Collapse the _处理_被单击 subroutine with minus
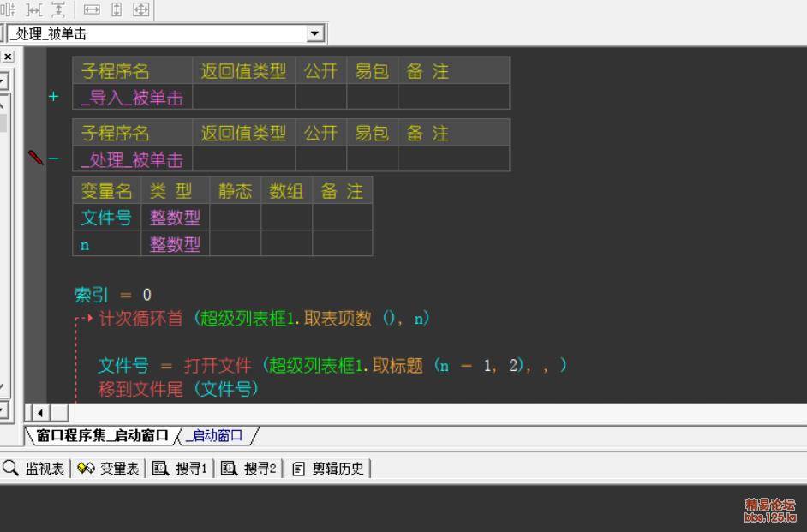 tap(53, 158)
